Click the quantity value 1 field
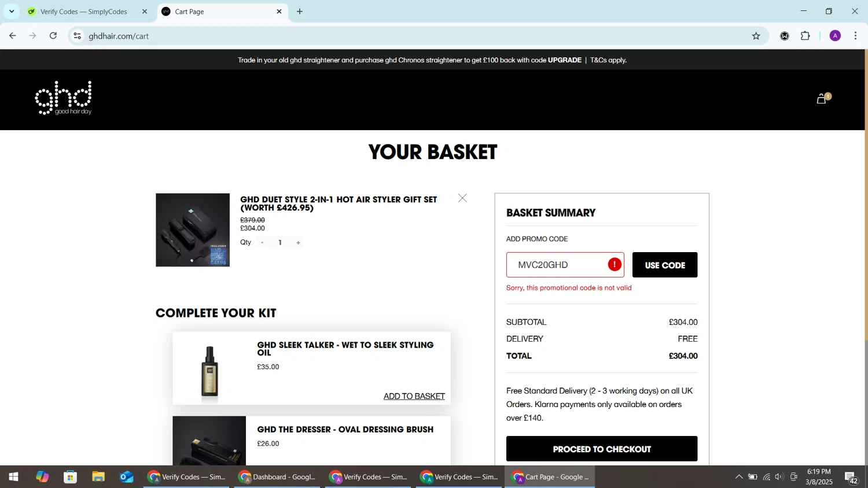Viewport: 868px width, 488px height. [280, 243]
